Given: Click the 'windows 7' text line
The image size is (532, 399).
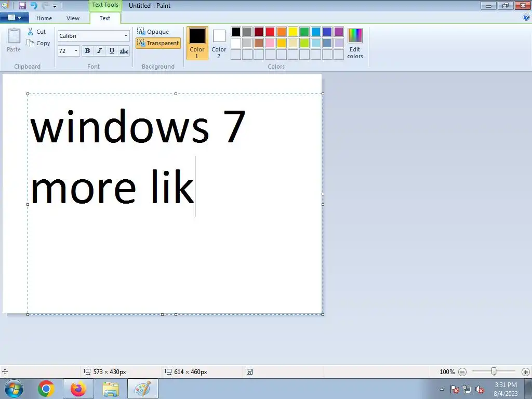Looking at the screenshot, I should pyautogui.click(x=137, y=127).
